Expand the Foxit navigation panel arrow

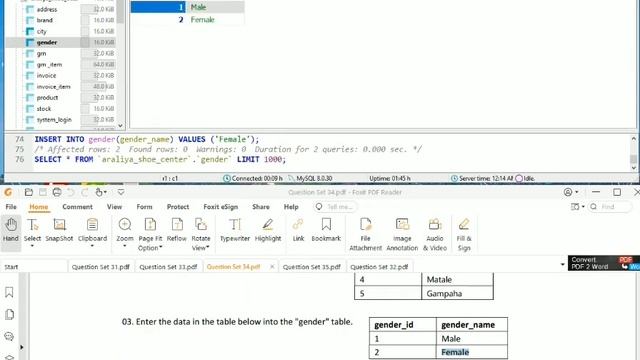[x=21, y=347]
